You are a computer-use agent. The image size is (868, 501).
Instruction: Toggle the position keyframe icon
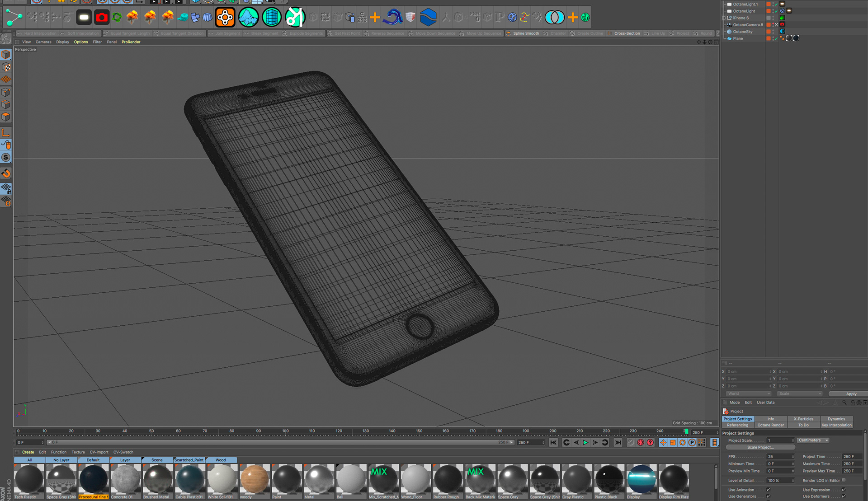pyautogui.click(x=663, y=443)
